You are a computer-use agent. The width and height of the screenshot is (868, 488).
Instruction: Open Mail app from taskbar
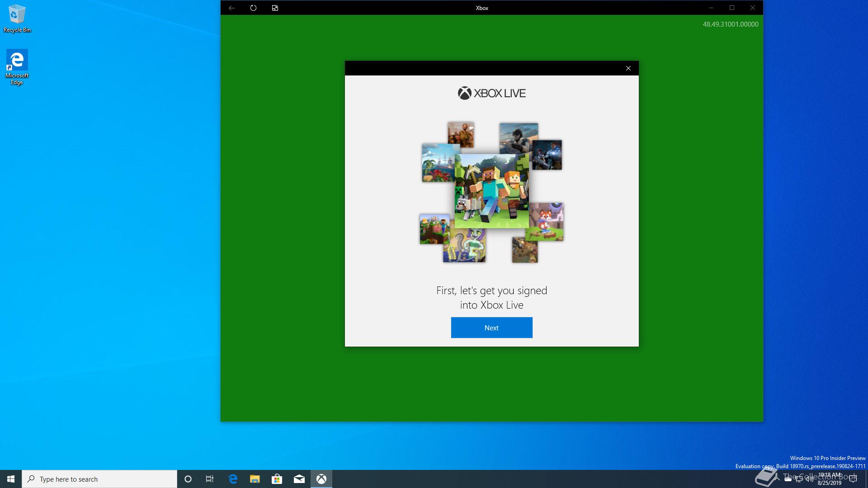(299, 479)
